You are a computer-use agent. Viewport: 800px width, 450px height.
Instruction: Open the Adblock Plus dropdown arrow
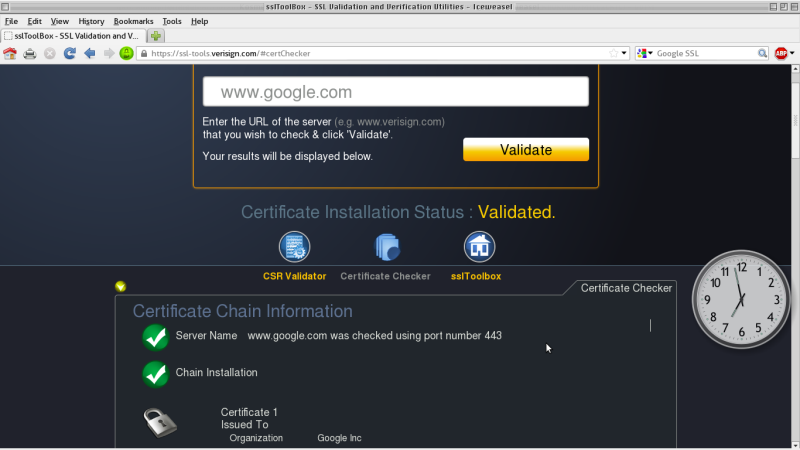pos(792,53)
